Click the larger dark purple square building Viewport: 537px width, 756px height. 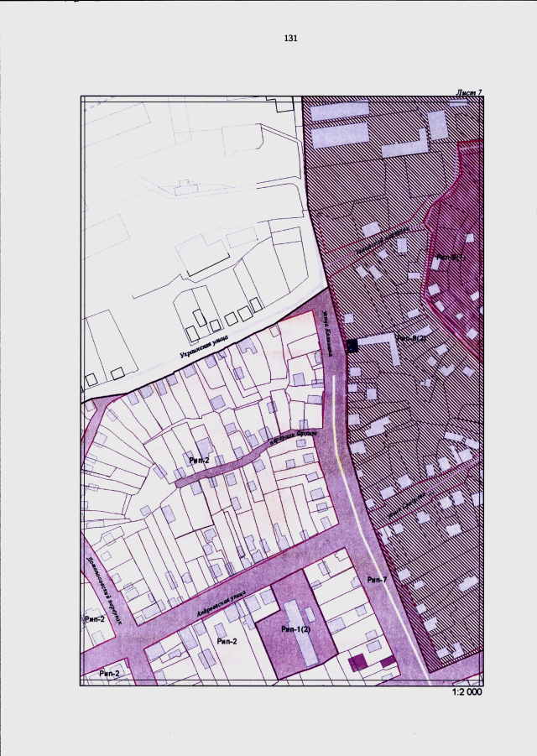point(357,663)
